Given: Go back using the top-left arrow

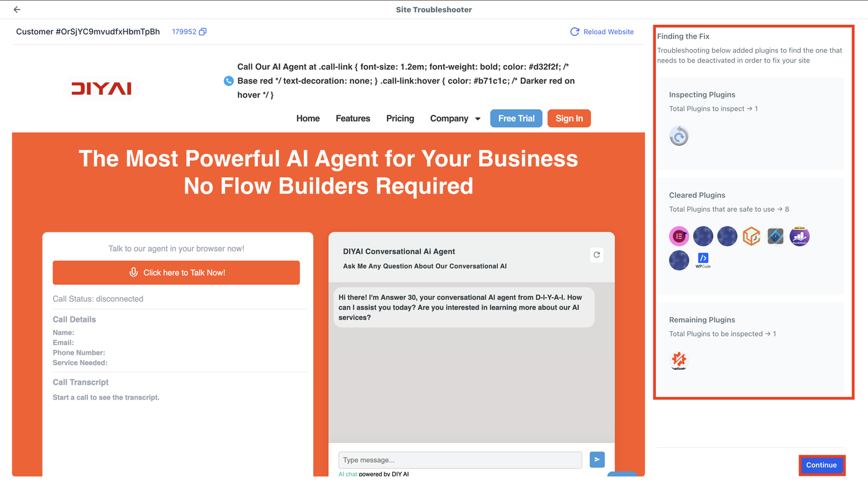Looking at the screenshot, I should click(17, 9).
